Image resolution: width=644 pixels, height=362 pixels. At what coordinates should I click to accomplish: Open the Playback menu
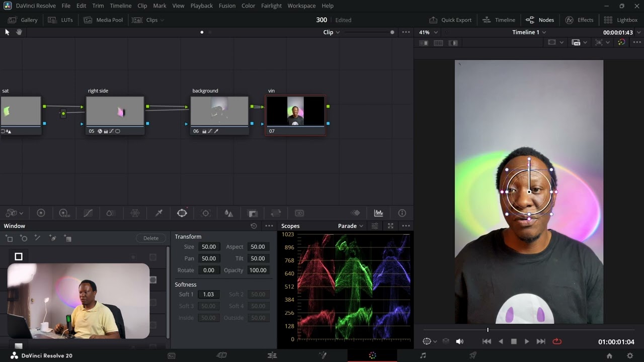click(201, 6)
